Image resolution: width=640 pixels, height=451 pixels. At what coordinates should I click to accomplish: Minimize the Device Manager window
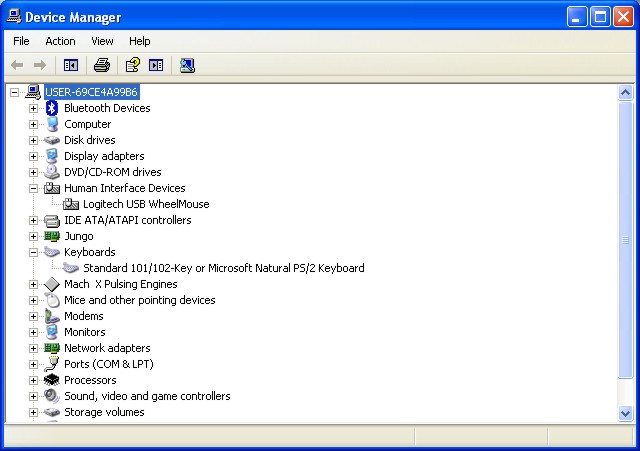coord(577,17)
